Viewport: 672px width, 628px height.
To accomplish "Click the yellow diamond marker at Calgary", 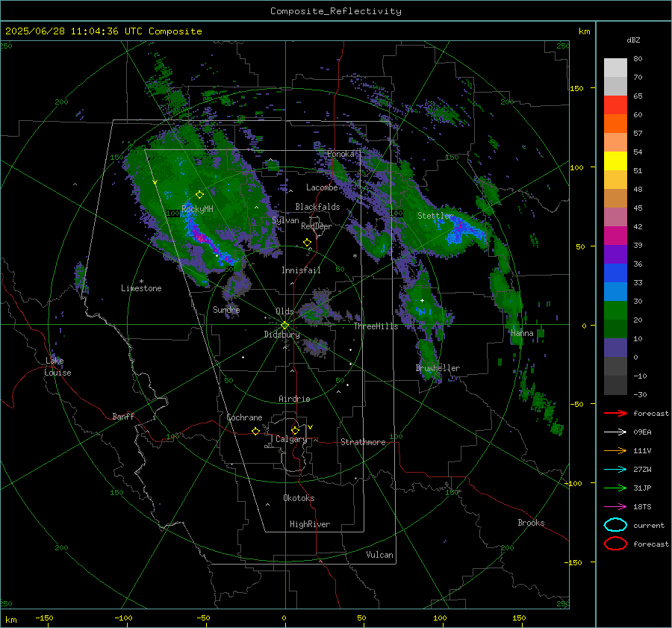I will (295, 430).
